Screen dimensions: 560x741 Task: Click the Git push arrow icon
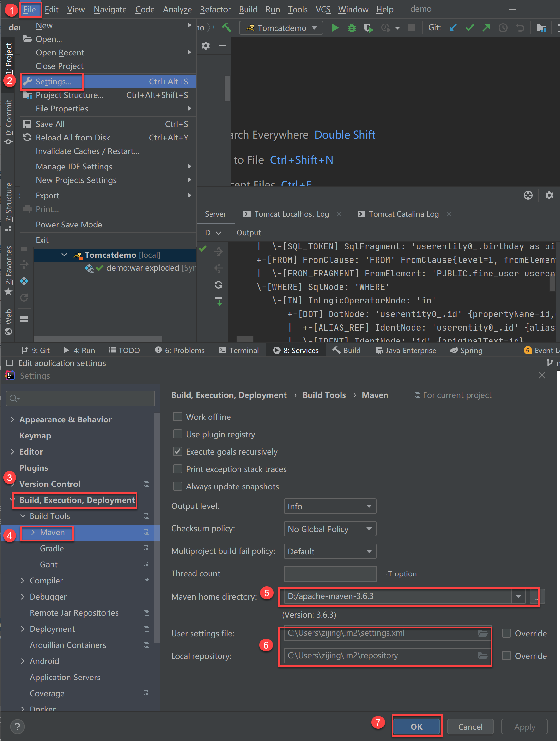click(486, 28)
